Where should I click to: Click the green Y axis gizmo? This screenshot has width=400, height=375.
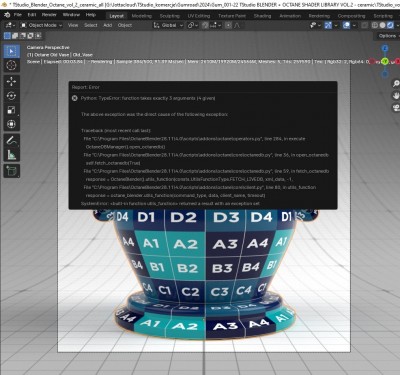pos(385,62)
